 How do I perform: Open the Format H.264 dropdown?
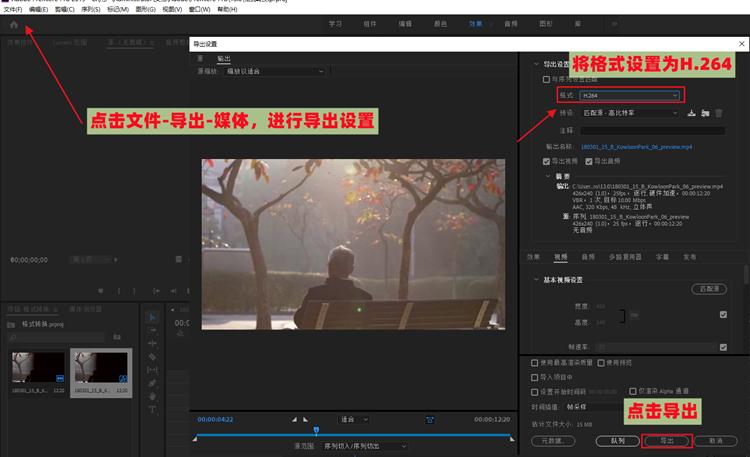click(629, 95)
